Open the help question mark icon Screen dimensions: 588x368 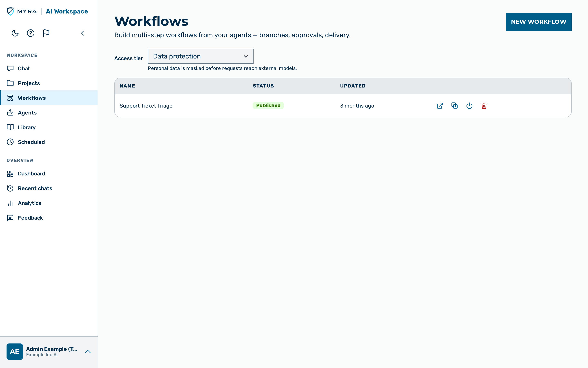(31, 33)
